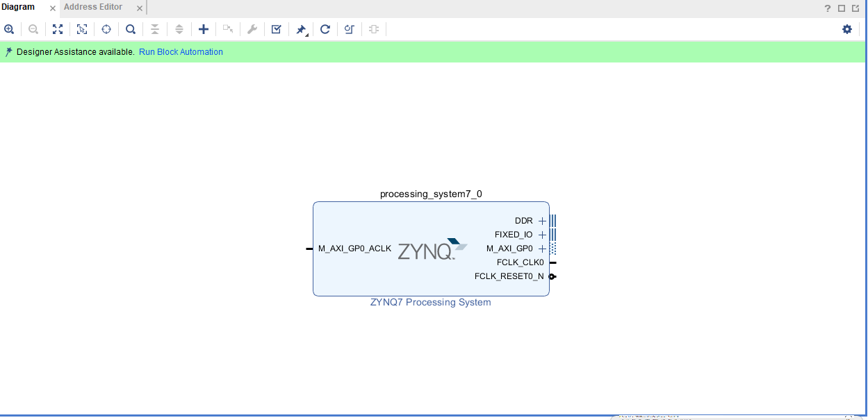Switch to the Address Editor tab
Screen dimensions: 868x420
pos(93,7)
